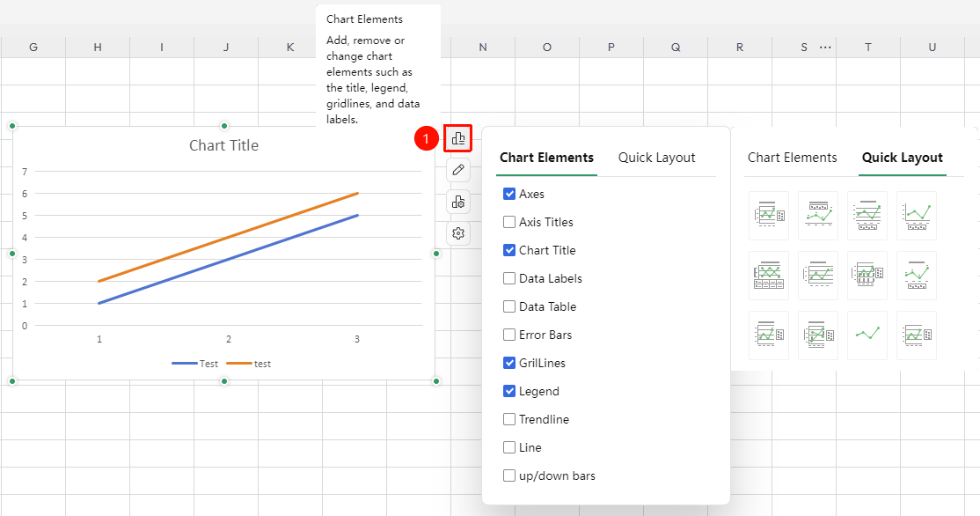Uncheck the Legend checkbox
This screenshot has width=980, height=516.
(x=509, y=391)
